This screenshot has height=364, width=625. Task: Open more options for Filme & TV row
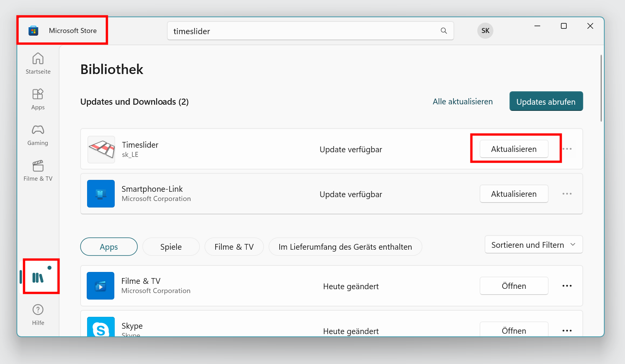[x=567, y=286]
